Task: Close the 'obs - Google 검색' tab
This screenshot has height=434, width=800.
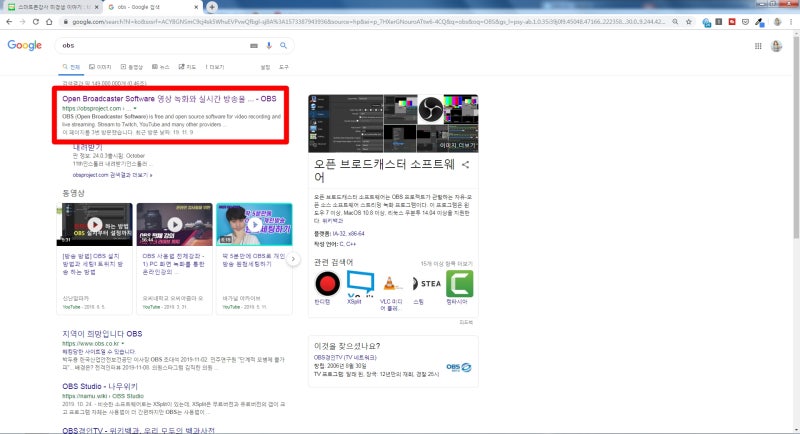Action: [x=196, y=7]
